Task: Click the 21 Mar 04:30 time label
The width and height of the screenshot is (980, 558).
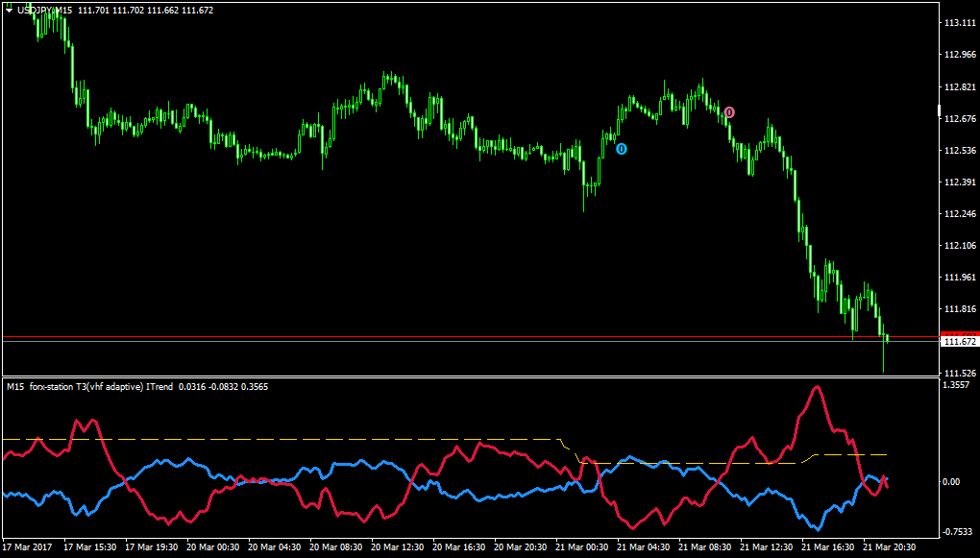Action: (x=643, y=546)
